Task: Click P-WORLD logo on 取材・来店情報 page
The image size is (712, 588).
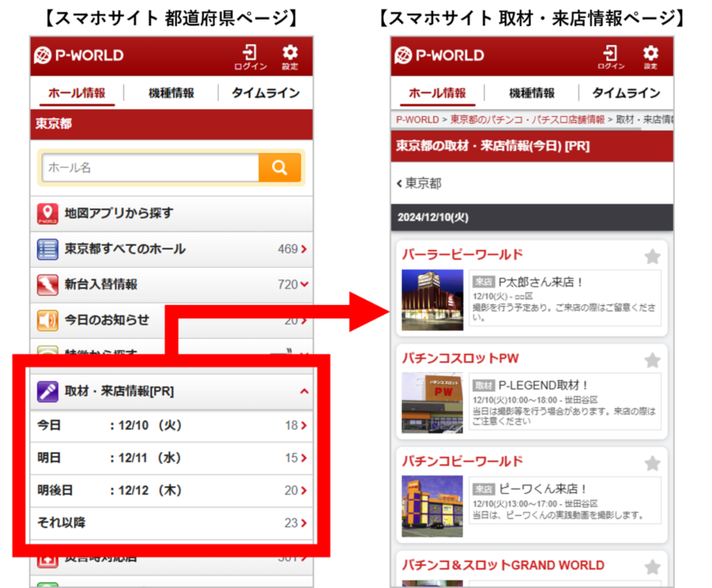Action: (x=440, y=55)
